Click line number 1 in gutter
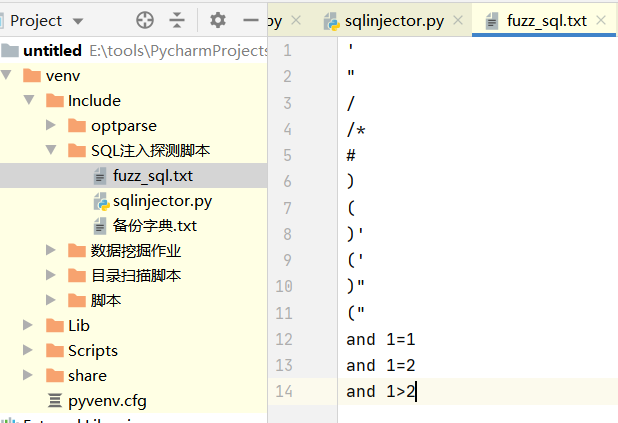 click(287, 50)
